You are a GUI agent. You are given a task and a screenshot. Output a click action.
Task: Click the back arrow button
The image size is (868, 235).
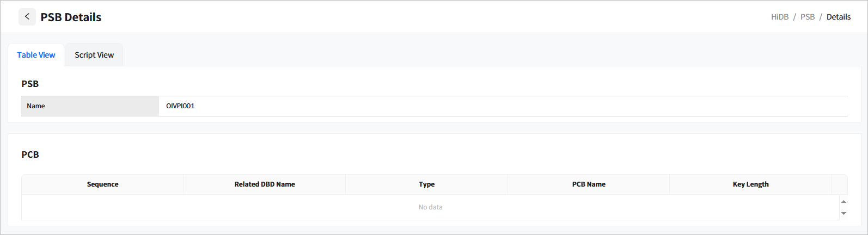[27, 17]
